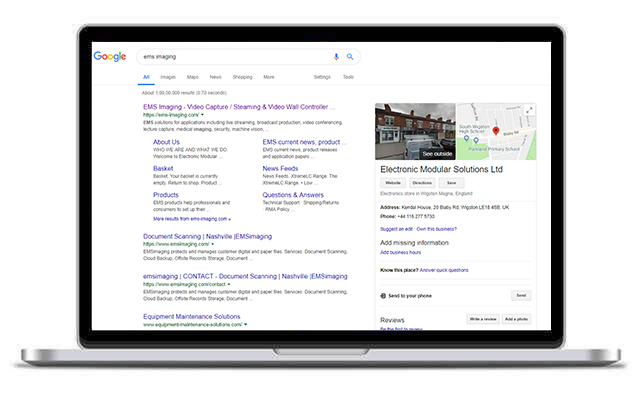Viewport: 640px width, 397px height.
Task: Open Document Scanning Nashville EMSimaging result
Action: point(207,236)
